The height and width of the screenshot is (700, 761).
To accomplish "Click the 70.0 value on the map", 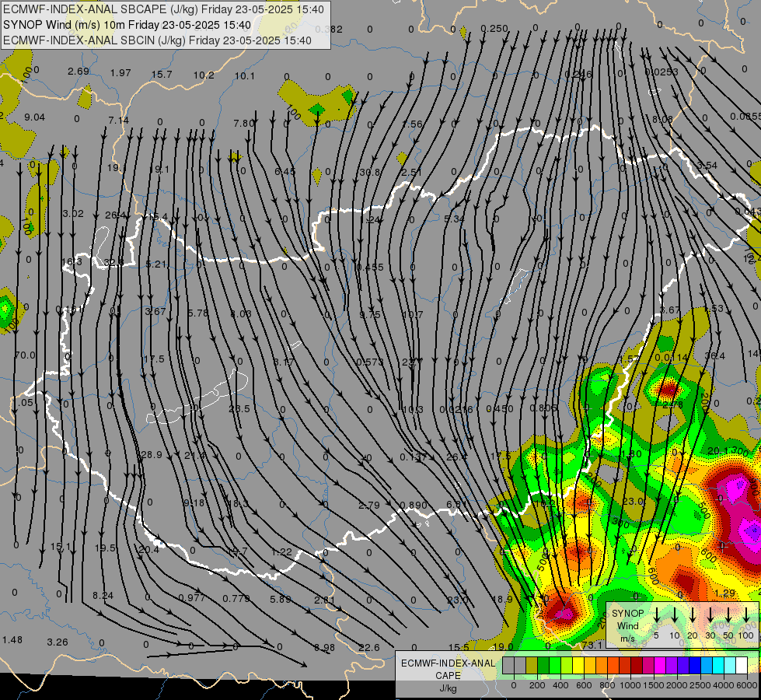I will tap(25, 355).
